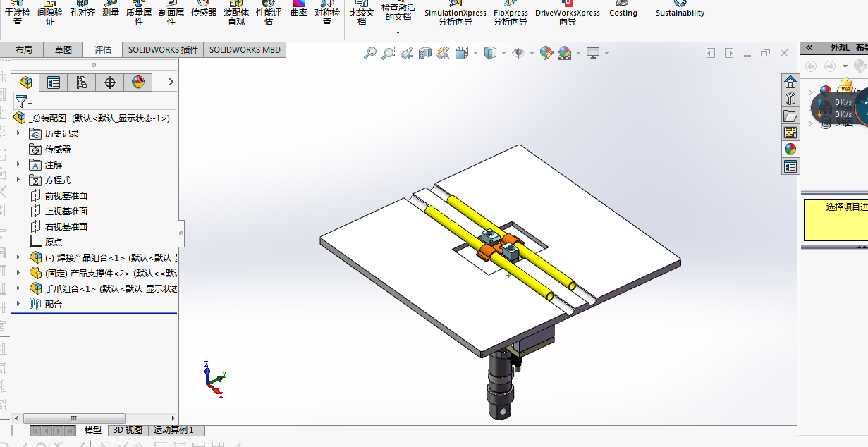Open the Sustainability tool
The width and height of the screenshot is (868, 447).
(680, 9)
